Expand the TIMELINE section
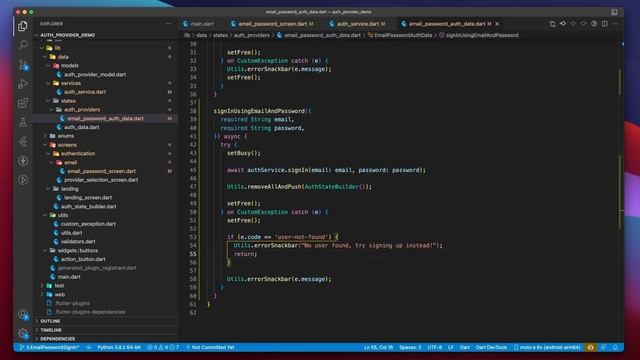Screen dimensions: 640x360 pyautogui.click(x=51, y=330)
